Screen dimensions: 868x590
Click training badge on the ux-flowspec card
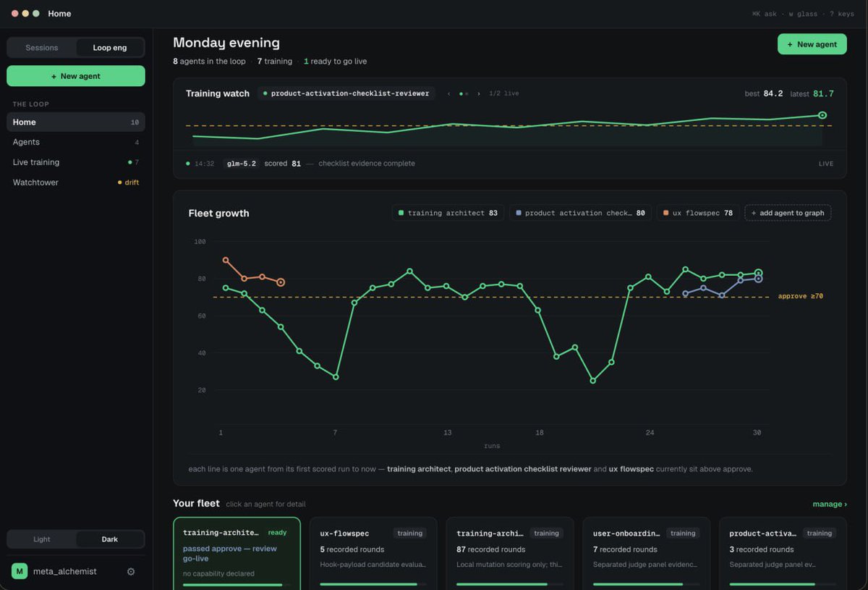[410, 533]
